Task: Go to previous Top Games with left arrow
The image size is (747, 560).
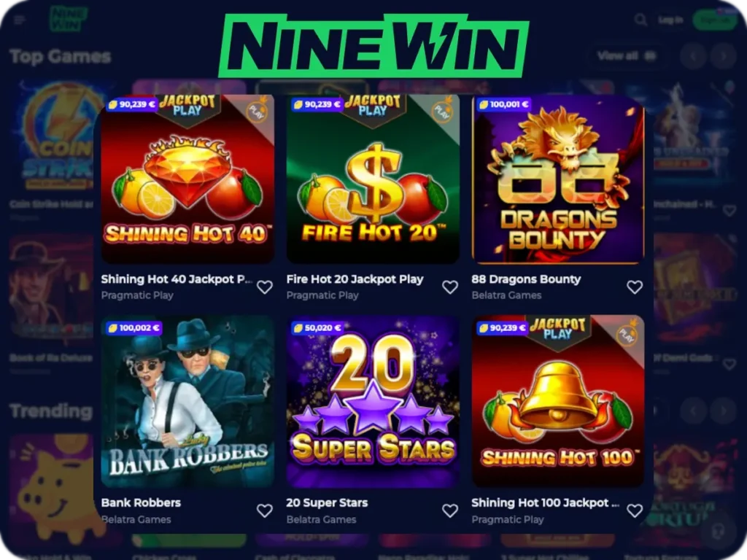Action: tap(693, 56)
